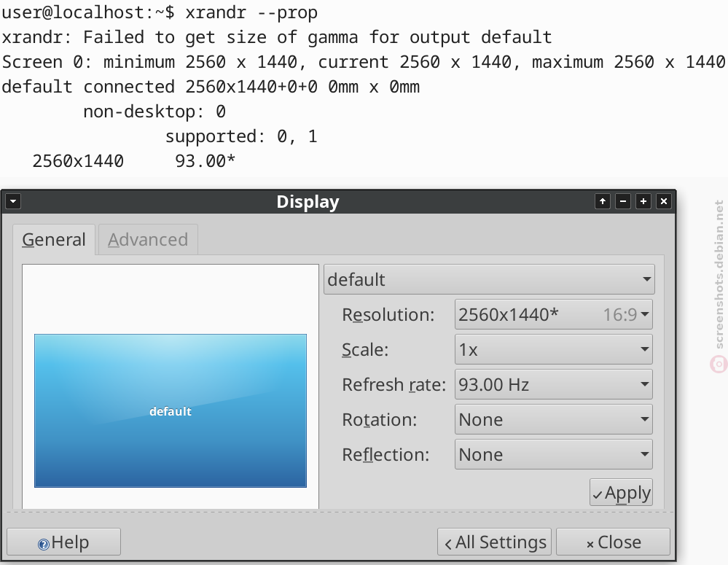Open the default output selector dropdown
This screenshot has width=728, height=565.
489,279
